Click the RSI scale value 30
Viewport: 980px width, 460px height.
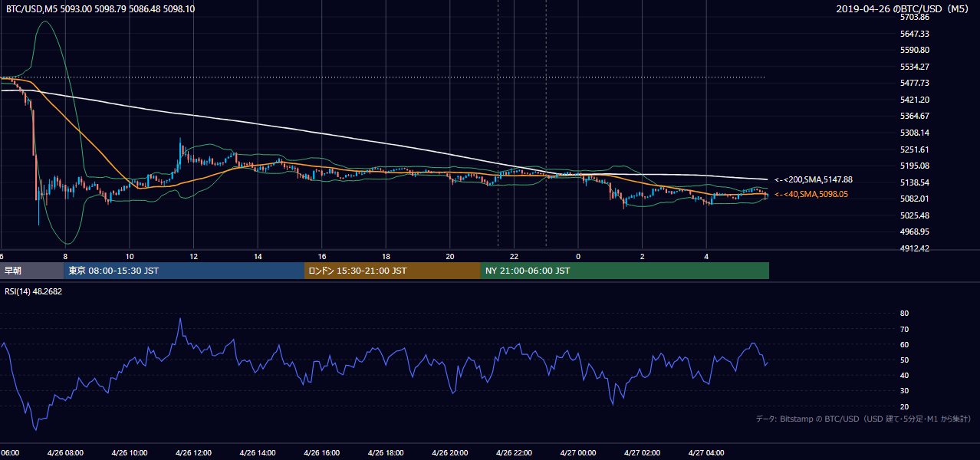click(x=905, y=391)
